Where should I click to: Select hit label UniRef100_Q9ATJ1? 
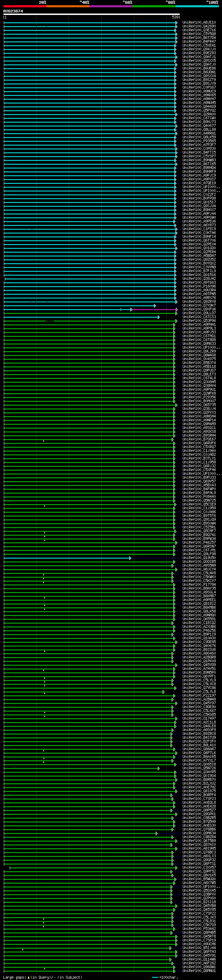tap(199, 57)
